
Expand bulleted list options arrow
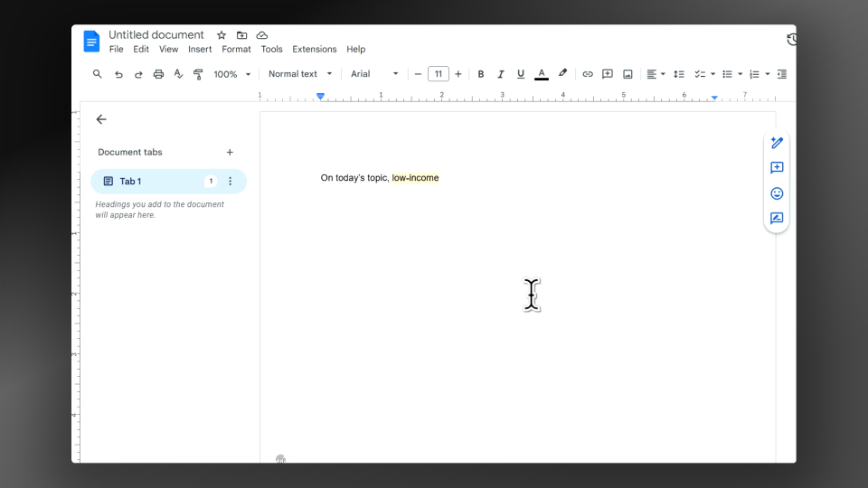(741, 74)
